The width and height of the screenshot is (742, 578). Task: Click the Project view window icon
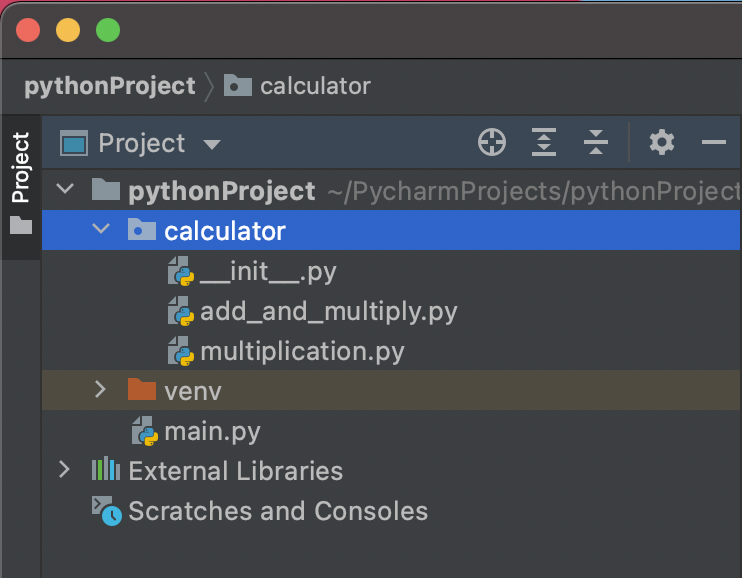[x=74, y=143]
